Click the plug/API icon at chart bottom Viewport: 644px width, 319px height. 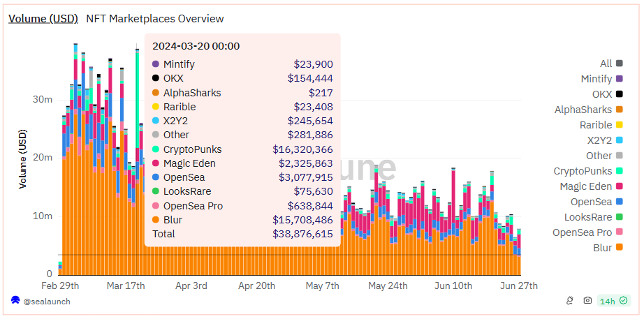571,301
